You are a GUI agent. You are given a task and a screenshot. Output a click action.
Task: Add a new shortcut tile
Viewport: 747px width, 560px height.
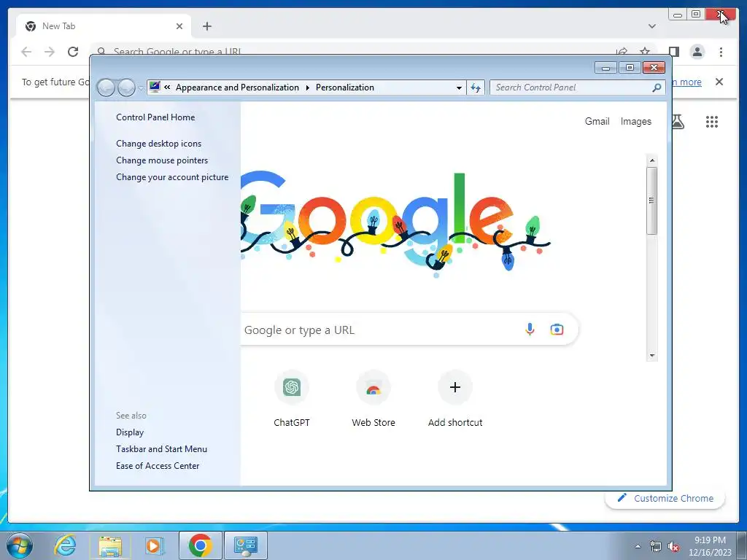coord(455,399)
